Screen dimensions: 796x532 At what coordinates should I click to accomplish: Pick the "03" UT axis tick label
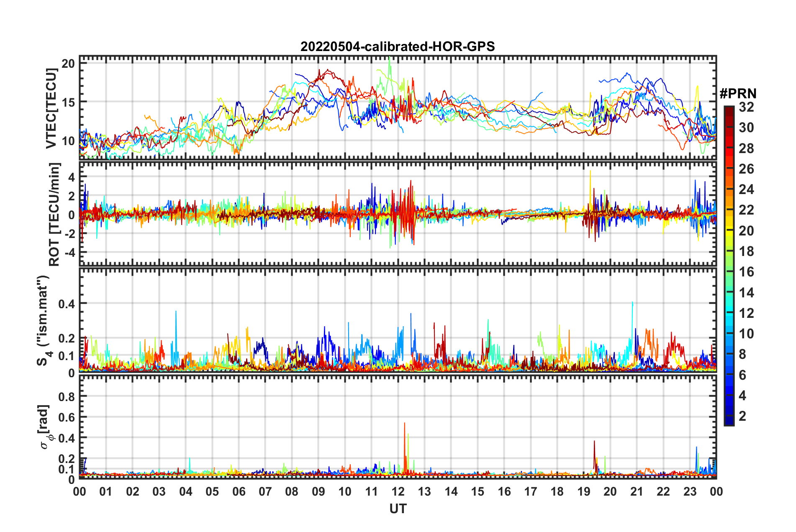[x=159, y=491]
